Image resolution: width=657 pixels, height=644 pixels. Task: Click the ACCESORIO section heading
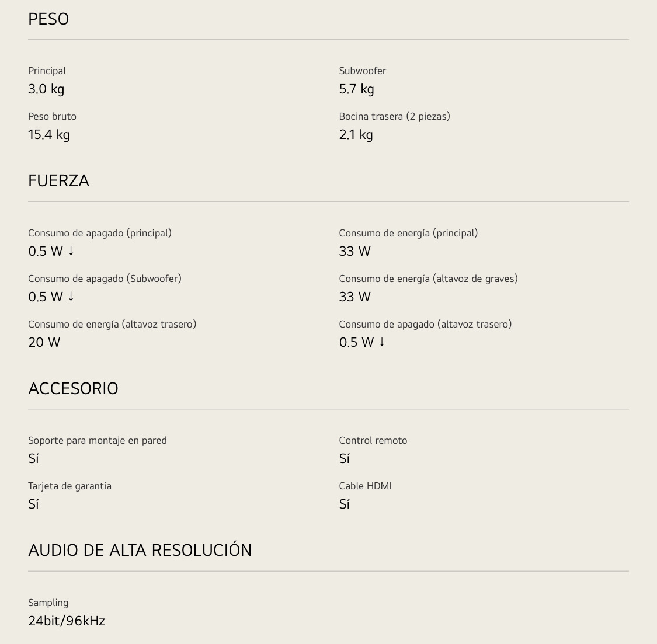(x=73, y=388)
